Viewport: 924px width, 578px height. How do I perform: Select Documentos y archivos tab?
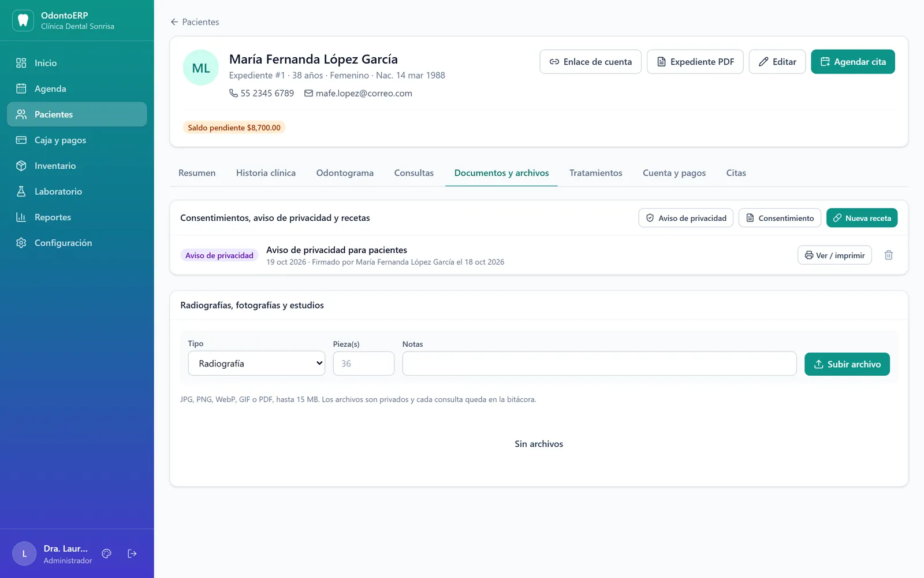501,173
